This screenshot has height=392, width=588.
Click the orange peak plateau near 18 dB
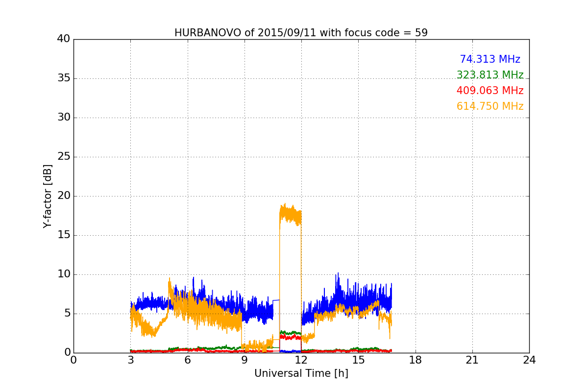[x=291, y=214]
